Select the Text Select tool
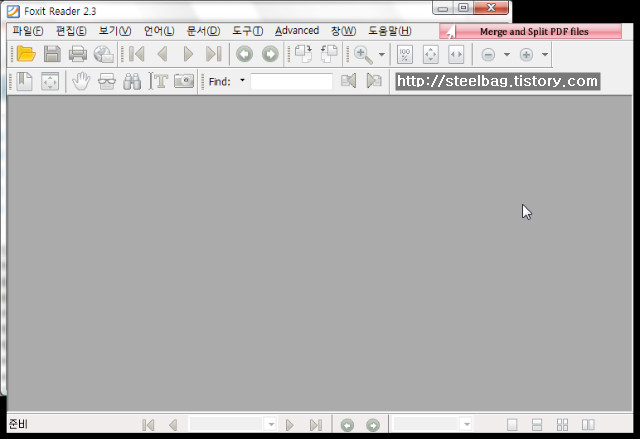The image size is (640, 439). (158, 81)
